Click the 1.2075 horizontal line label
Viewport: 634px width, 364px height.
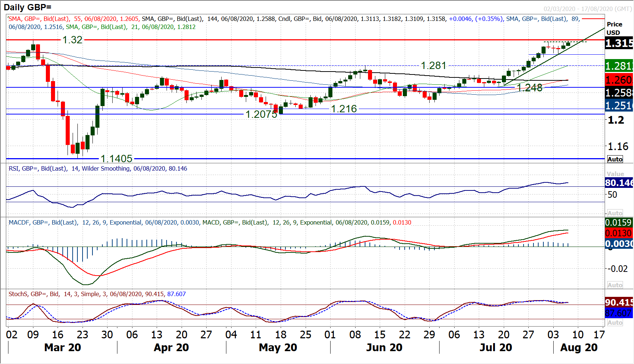tap(261, 114)
